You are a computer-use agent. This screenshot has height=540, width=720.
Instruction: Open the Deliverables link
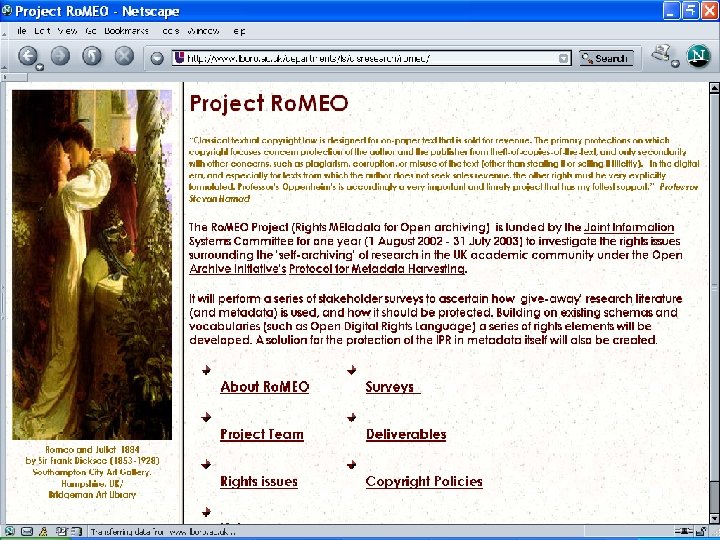coord(406,434)
